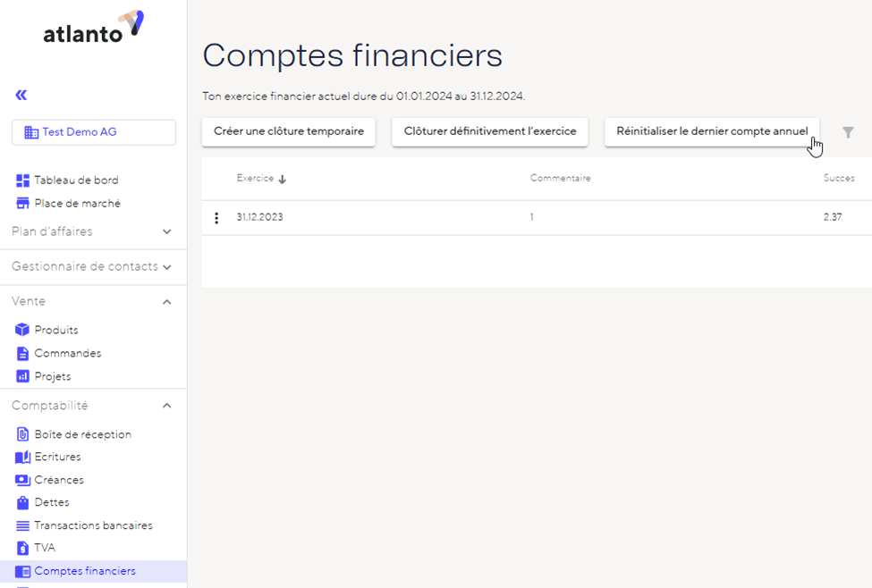Click the Boîte de réception icon
The width and height of the screenshot is (872, 588).
(23, 434)
